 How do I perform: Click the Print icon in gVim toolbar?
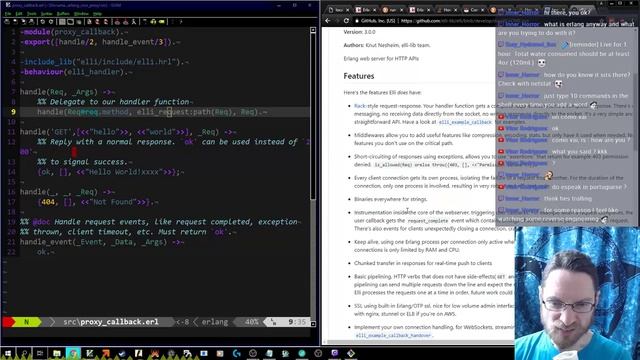[x=31, y=22]
